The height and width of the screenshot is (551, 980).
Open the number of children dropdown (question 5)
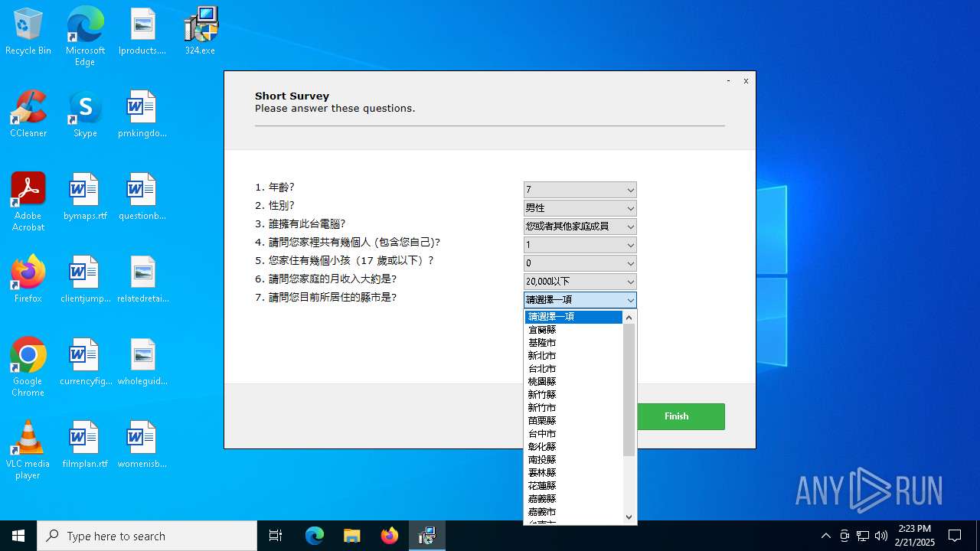[x=580, y=263]
